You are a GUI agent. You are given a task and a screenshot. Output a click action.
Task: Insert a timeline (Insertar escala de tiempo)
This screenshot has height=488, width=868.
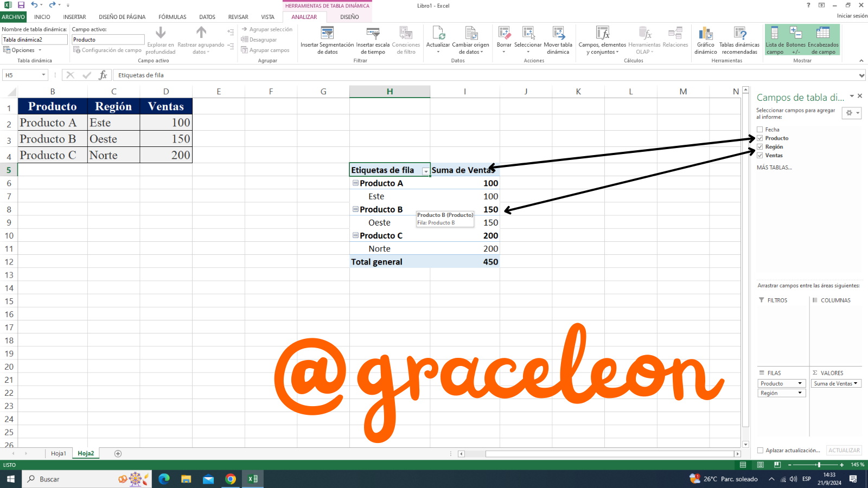(373, 40)
